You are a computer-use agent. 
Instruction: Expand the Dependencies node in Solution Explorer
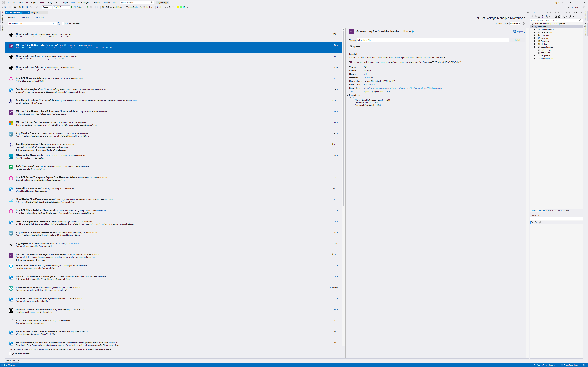535,32
